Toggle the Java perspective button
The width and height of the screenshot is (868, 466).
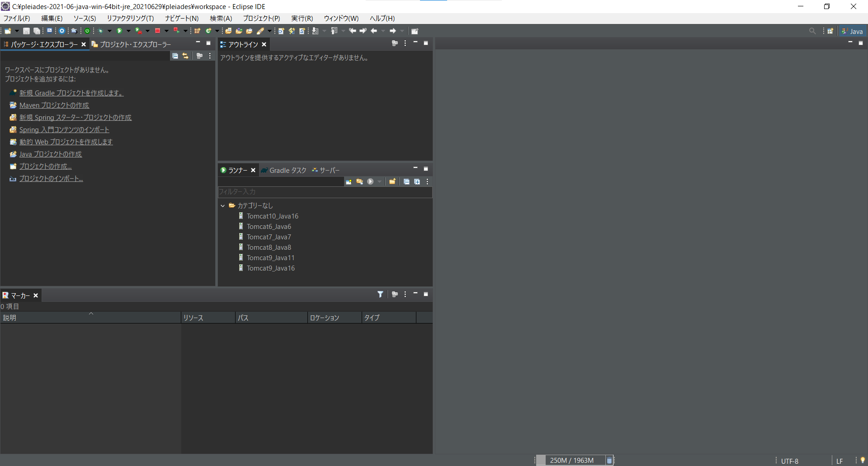click(x=852, y=31)
